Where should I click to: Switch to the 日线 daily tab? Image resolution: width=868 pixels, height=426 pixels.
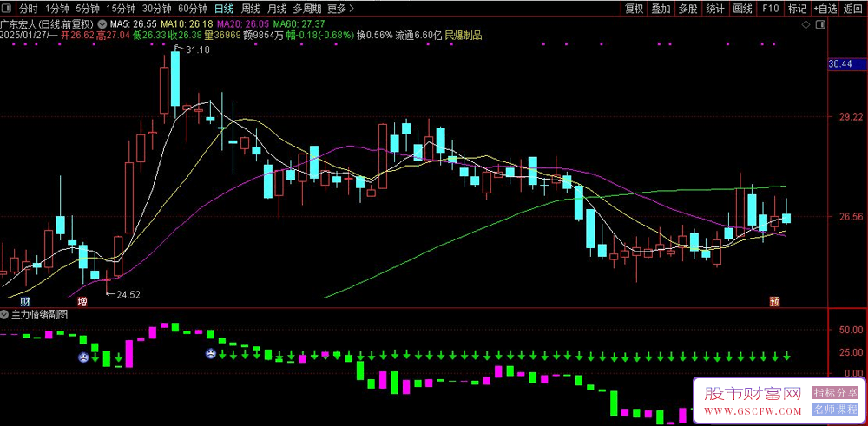point(224,9)
